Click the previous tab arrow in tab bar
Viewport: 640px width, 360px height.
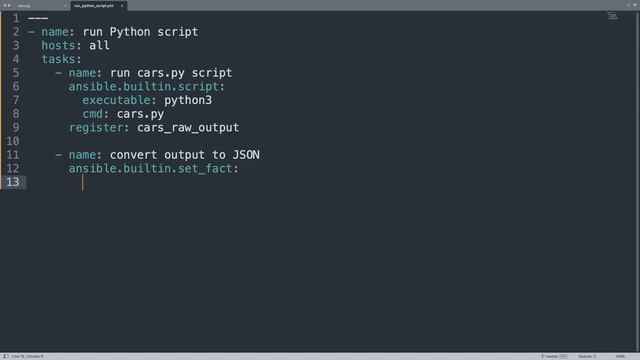pyautogui.click(x=4, y=6)
